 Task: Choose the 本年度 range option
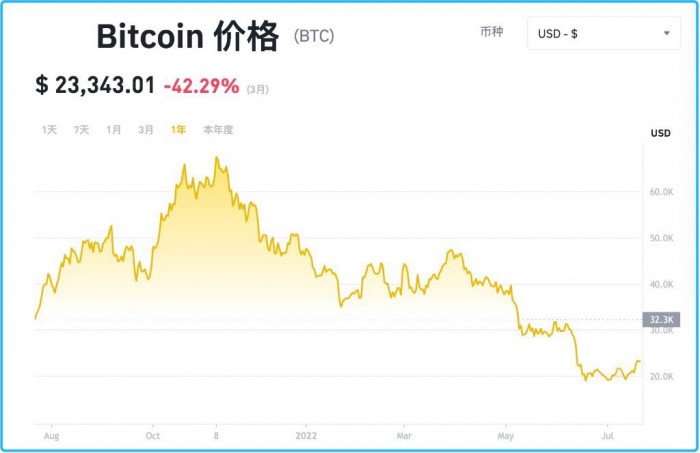[218, 130]
